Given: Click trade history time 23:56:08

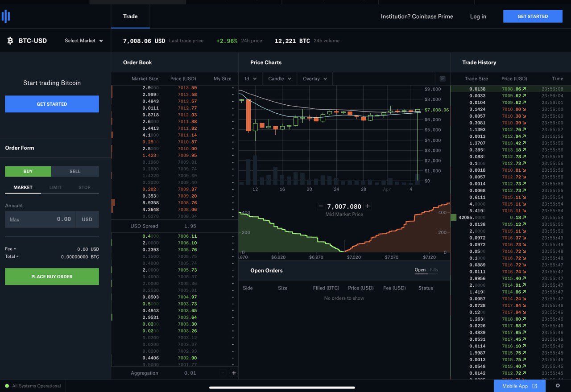Looking at the screenshot, I should pos(552,89).
